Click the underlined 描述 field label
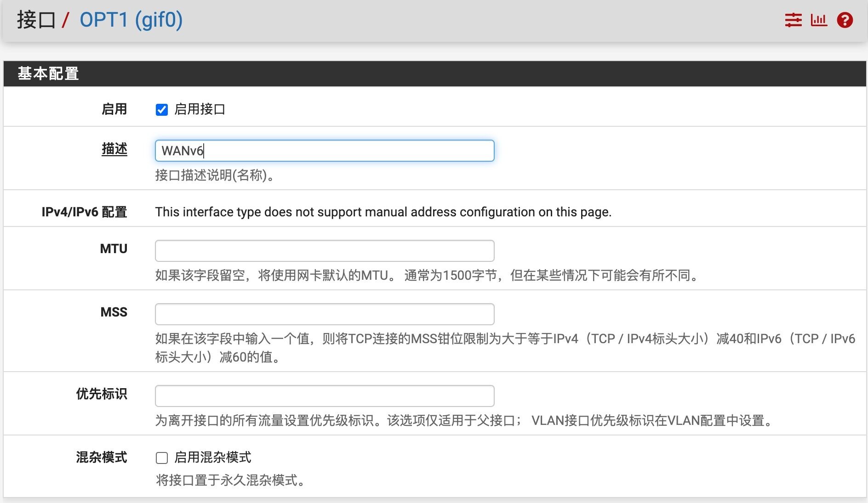The width and height of the screenshot is (868, 503). [x=114, y=149]
